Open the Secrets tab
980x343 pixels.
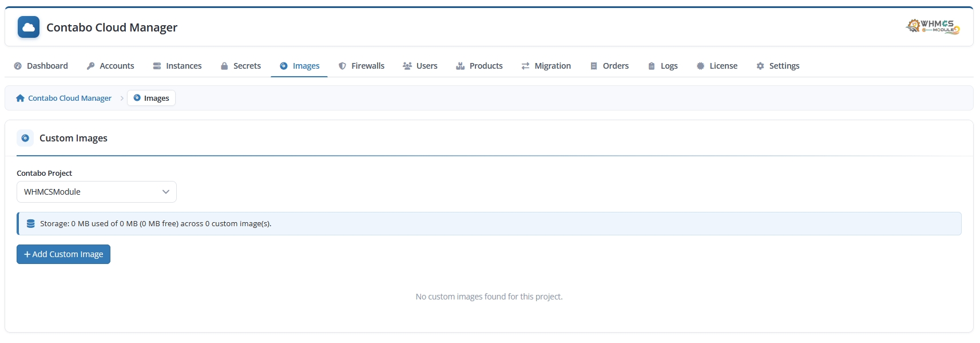coord(241,66)
